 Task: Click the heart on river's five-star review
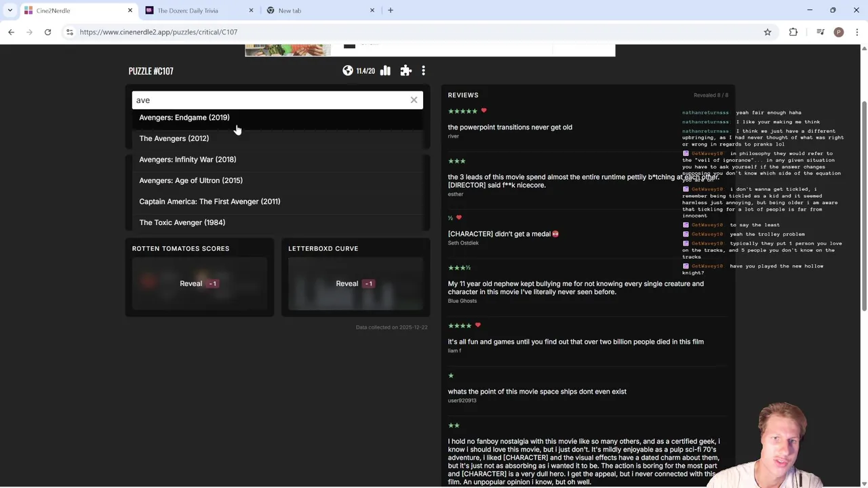[x=484, y=110]
